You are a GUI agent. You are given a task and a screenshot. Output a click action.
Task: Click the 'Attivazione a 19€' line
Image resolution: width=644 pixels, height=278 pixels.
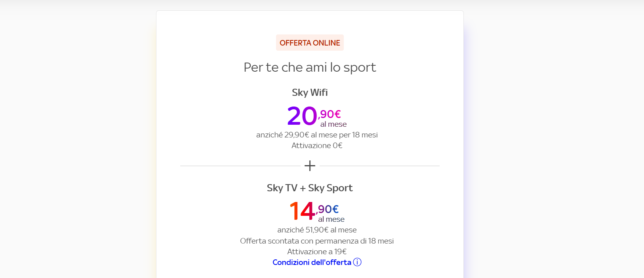point(317,251)
